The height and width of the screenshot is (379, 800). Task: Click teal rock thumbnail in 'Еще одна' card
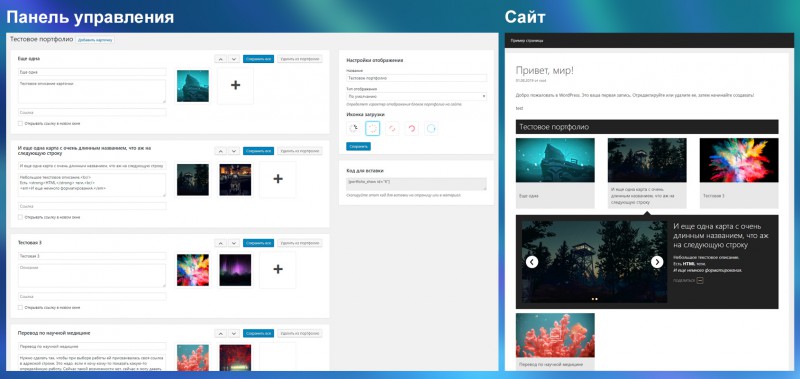tap(193, 86)
